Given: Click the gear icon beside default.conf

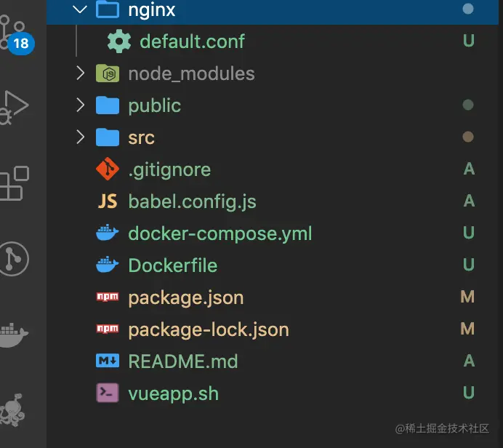Looking at the screenshot, I should point(119,41).
